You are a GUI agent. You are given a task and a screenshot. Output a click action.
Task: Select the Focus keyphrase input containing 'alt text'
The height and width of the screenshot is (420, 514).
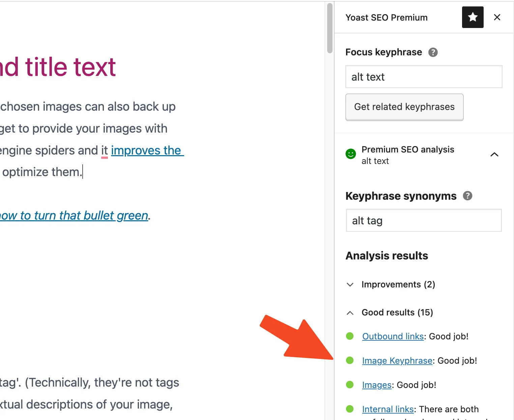(423, 77)
